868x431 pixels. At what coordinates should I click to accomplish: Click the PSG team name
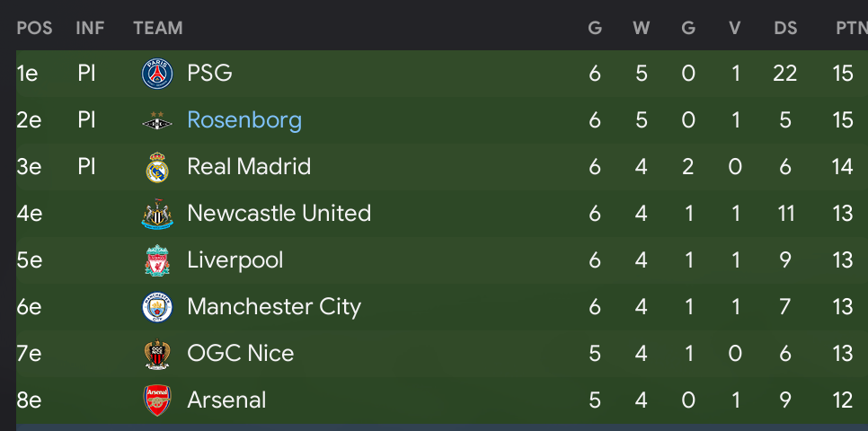[209, 73]
